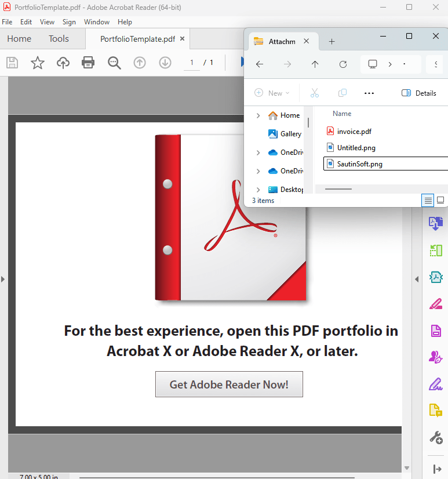Click the Explorer horizontal scrollbar thumb
448x479 pixels.
(338, 189)
